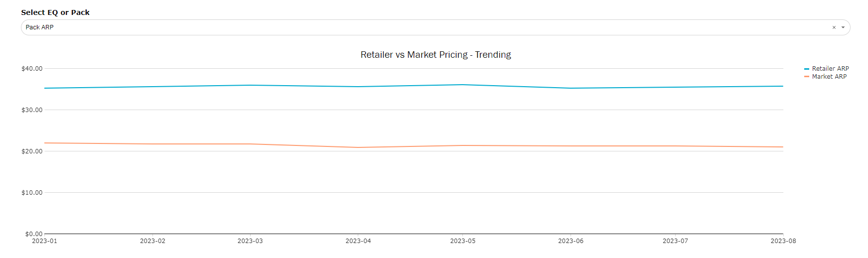
Task: Toggle the Retailer ARP legend entry
Action: point(830,69)
